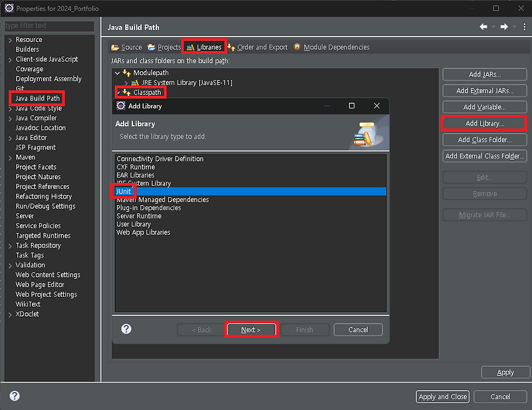
Task: Click Next in the Add Library wizard
Action: 251,329
